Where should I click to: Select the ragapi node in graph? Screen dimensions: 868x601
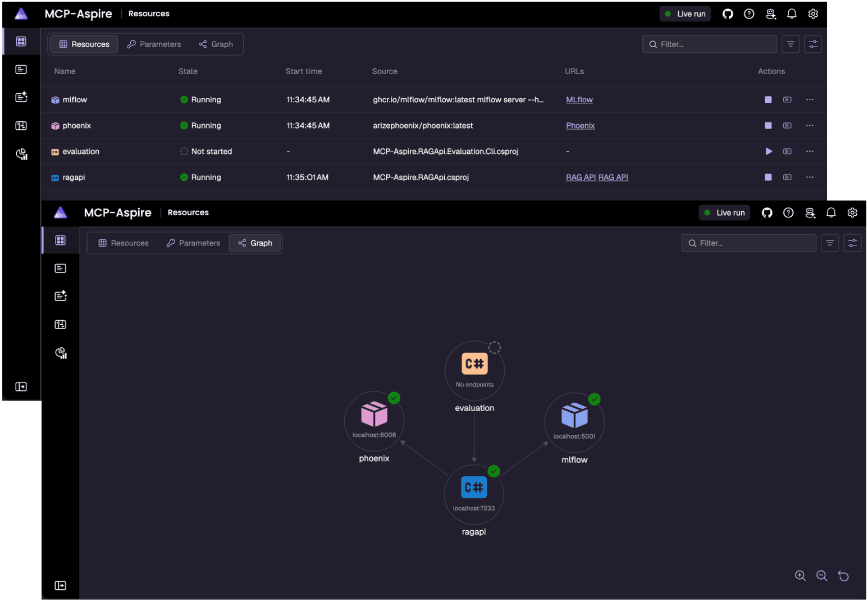pyautogui.click(x=474, y=494)
